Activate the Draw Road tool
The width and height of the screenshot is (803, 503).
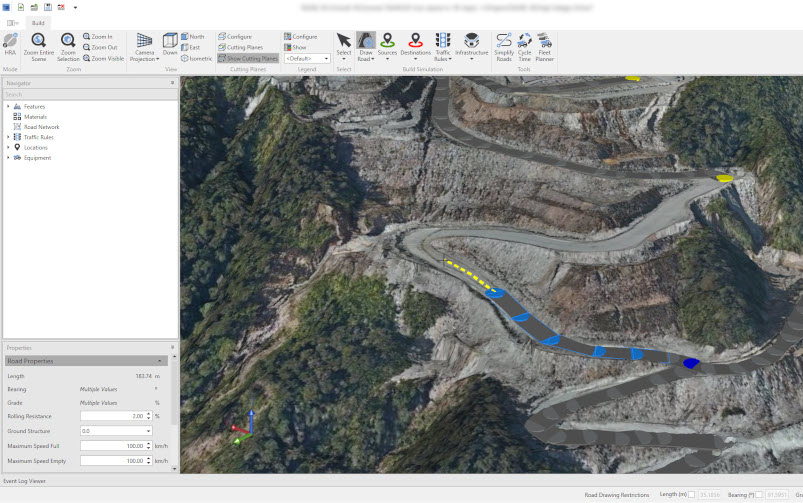click(x=366, y=46)
